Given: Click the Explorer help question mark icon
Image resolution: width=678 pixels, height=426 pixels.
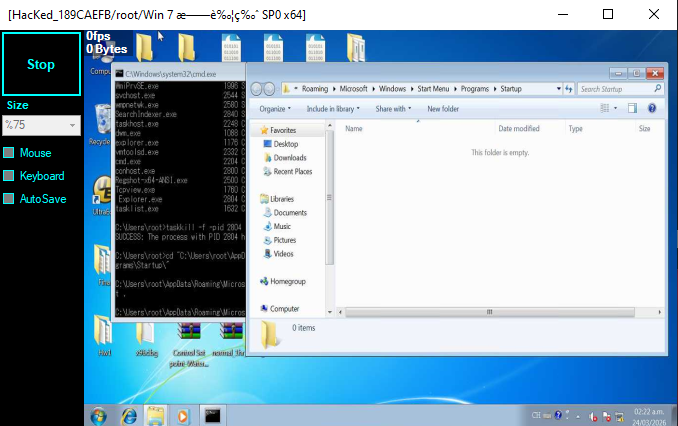Looking at the screenshot, I should [x=652, y=108].
